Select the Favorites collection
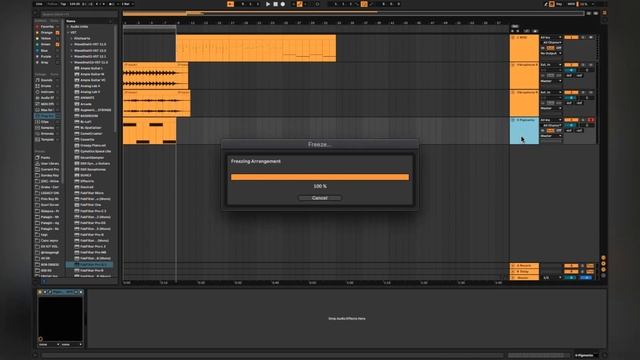 tap(46, 27)
